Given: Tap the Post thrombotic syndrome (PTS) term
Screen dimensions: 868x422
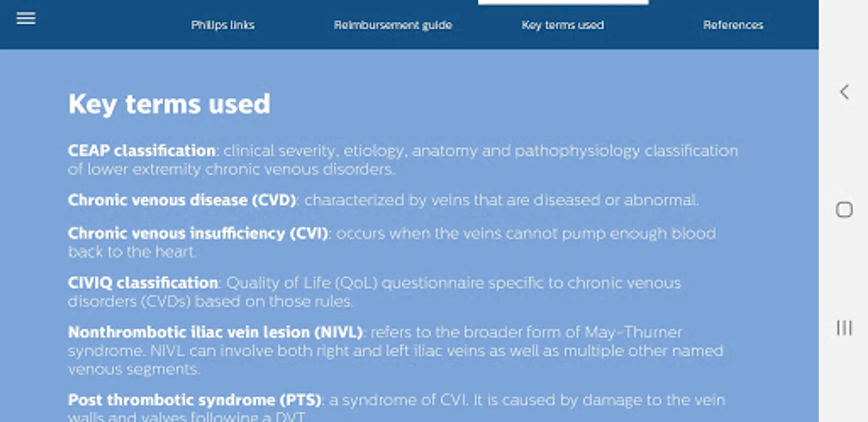Looking at the screenshot, I should coord(195,400).
